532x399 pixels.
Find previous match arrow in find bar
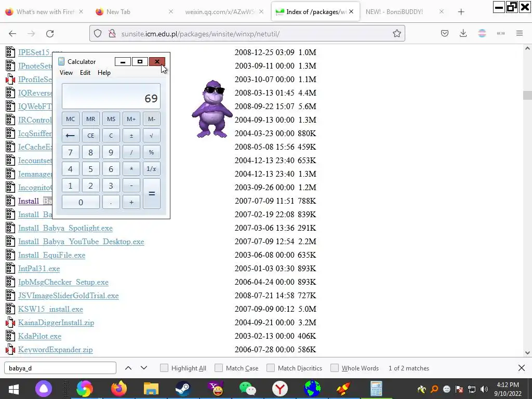(x=128, y=368)
